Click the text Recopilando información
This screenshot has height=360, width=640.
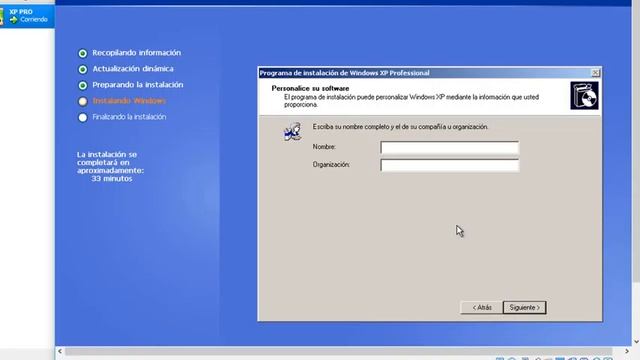[x=136, y=53]
